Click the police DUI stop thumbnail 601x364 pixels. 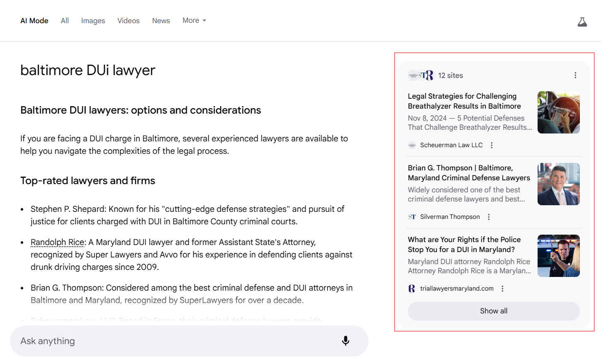click(x=558, y=256)
